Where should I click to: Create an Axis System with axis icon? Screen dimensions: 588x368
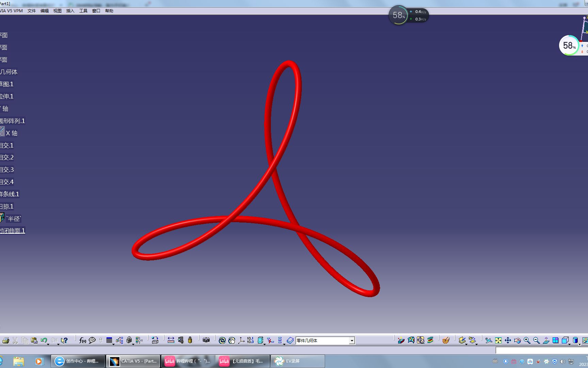pyautogui.click(x=241, y=340)
